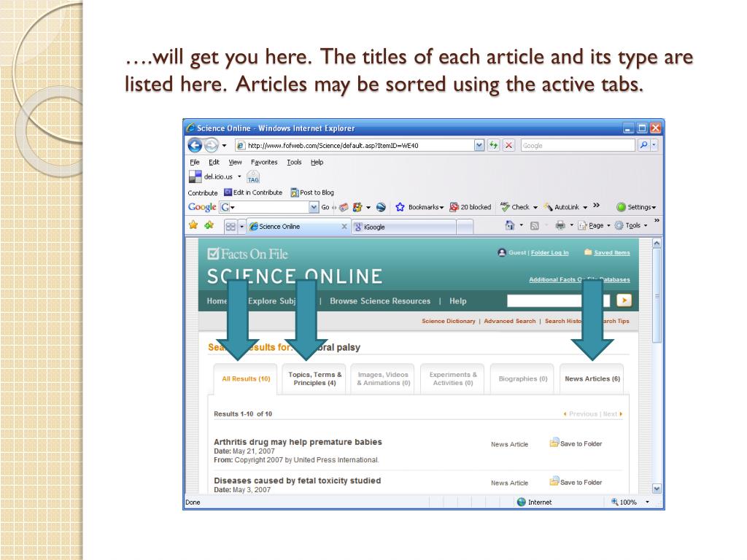
Task: Switch to the iGoogle browser tab
Action: coord(403,227)
